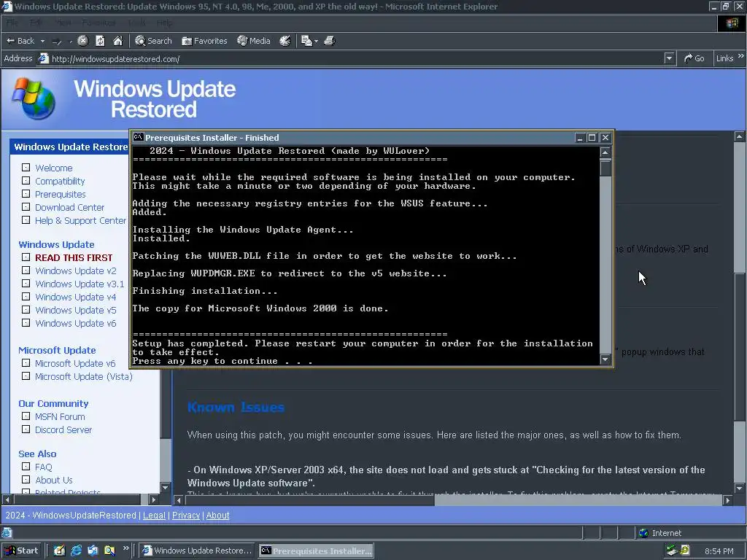
Task: Open the Tools menu
Action: pyautogui.click(x=136, y=23)
